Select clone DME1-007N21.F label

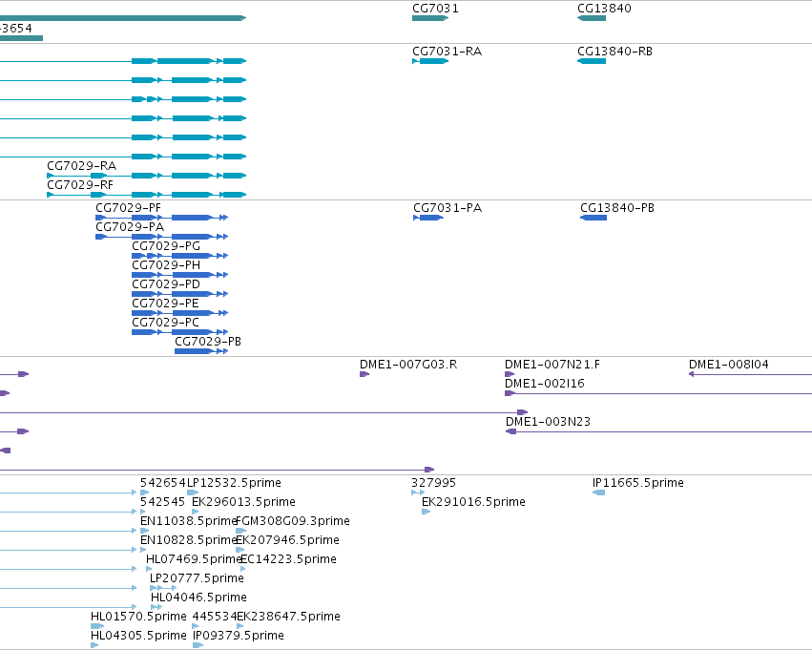click(552, 365)
